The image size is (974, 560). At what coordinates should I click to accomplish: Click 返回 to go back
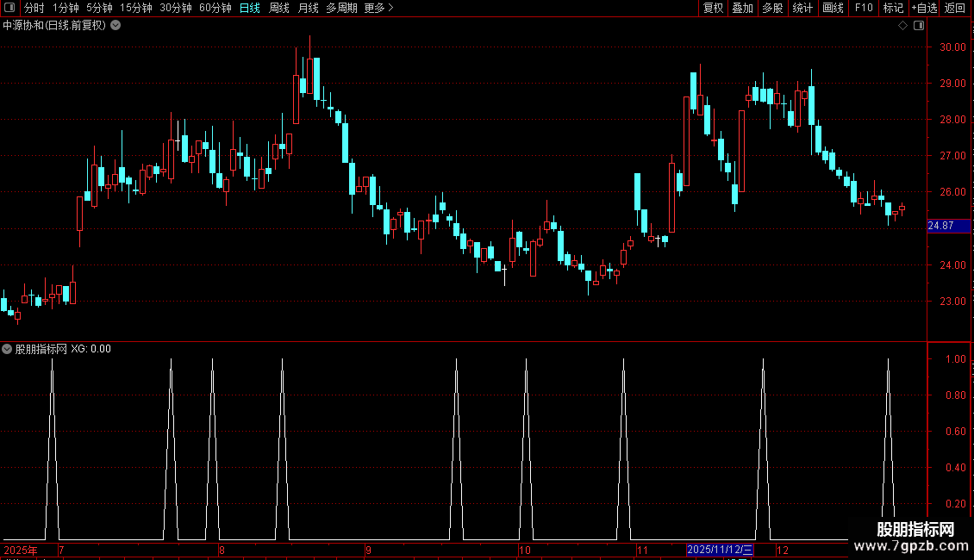click(x=955, y=8)
